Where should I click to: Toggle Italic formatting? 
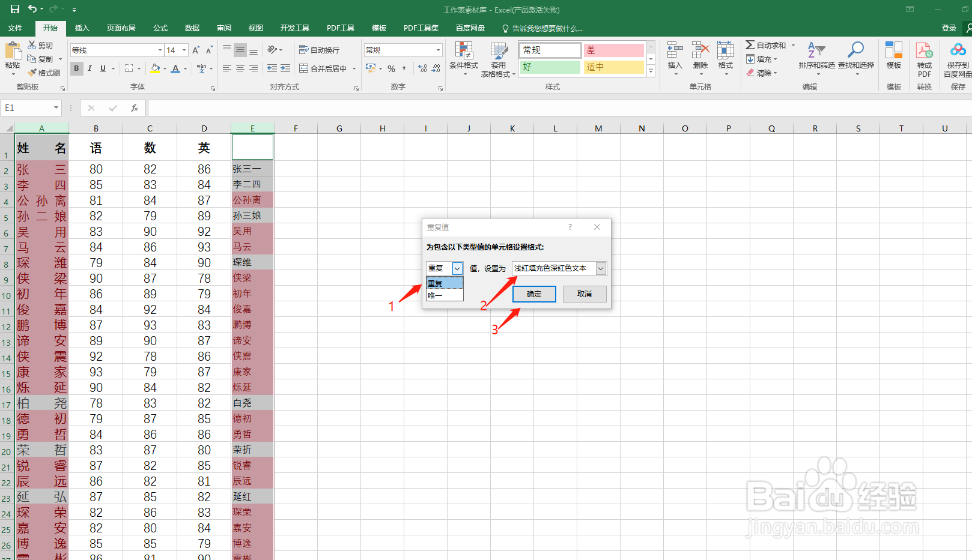[x=90, y=68]
